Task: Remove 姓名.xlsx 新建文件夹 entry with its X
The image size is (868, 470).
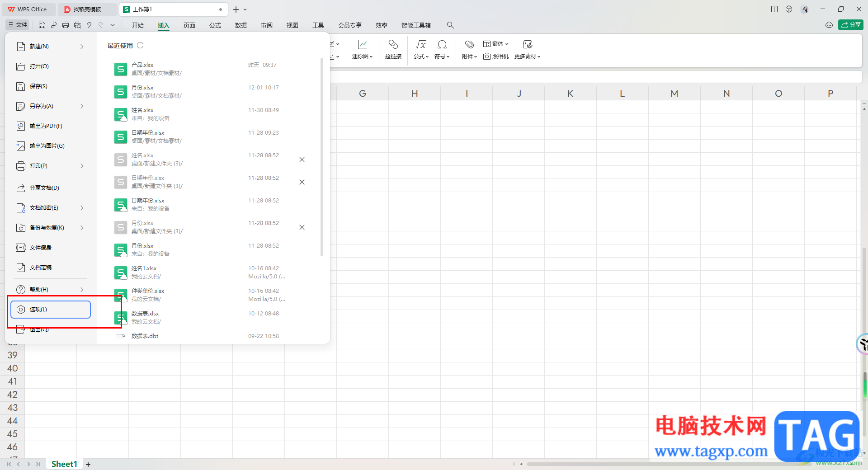Action: (x=302, y=160)
